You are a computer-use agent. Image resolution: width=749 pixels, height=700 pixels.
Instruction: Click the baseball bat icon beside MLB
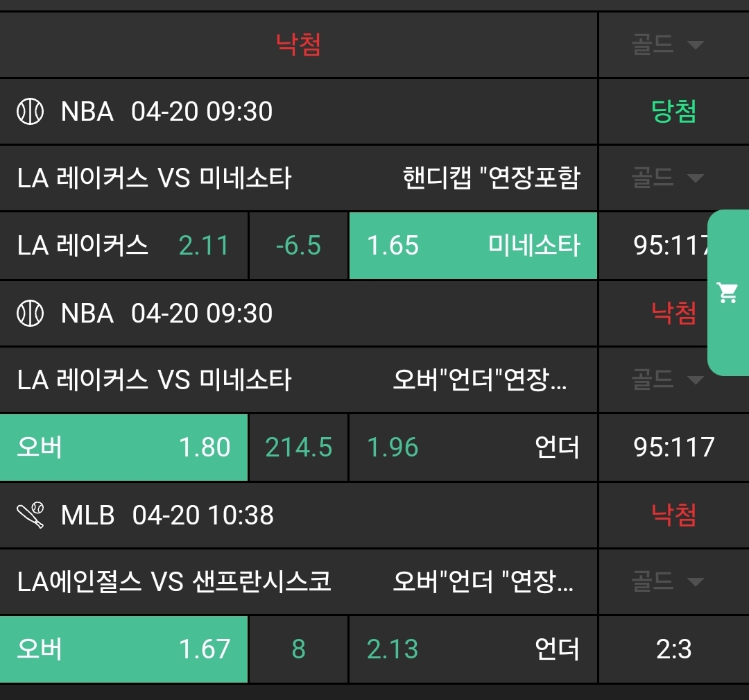click(x=30, y=515)
